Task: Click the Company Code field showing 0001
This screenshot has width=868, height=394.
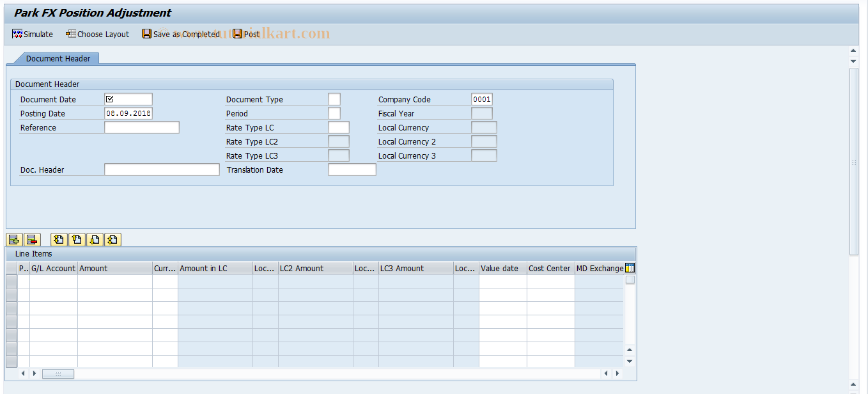Action: 482,99
